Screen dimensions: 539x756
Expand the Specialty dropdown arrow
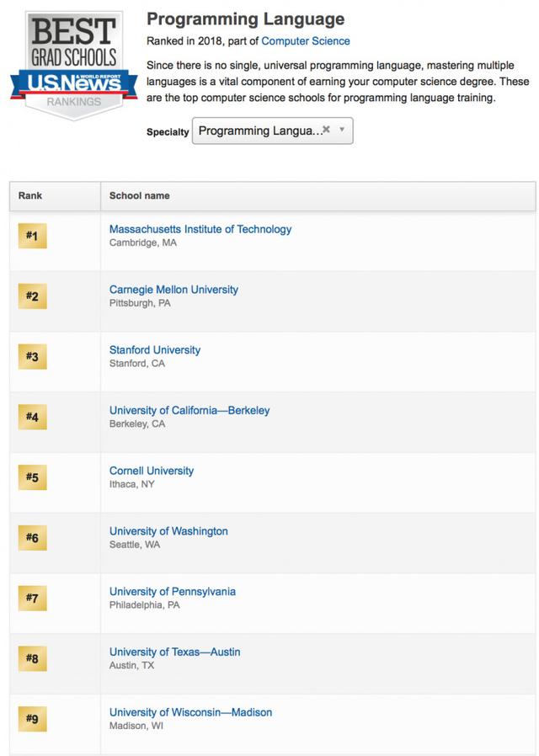click(342, 129)
